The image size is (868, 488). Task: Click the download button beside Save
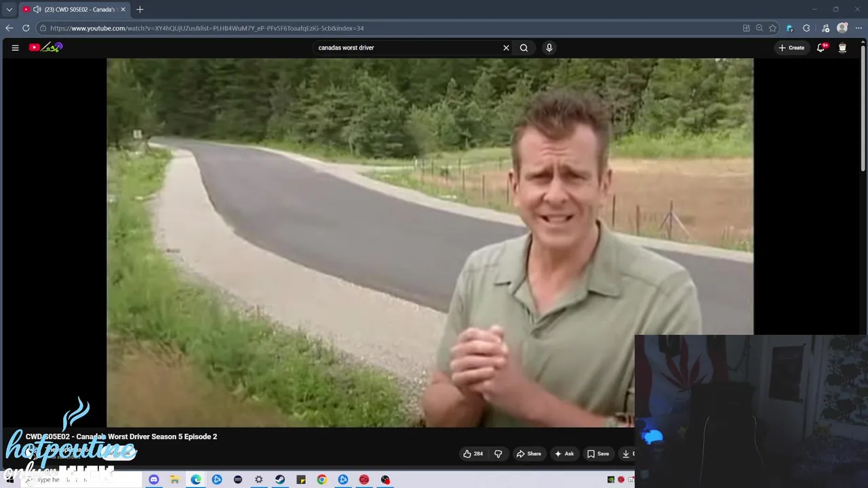coord(626,453)
